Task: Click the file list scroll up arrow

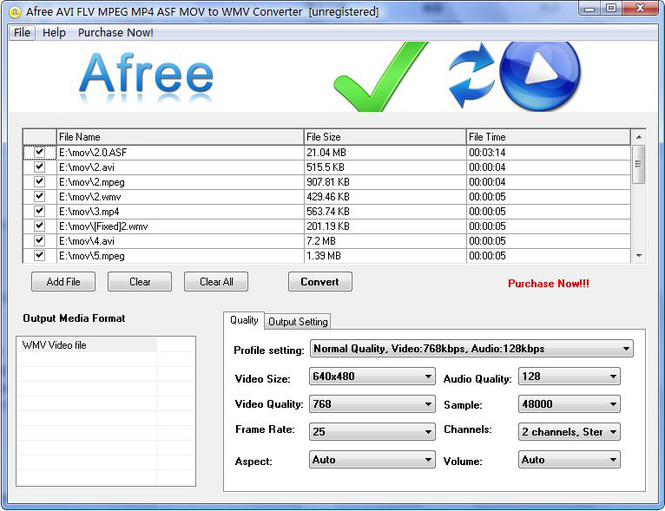Action: 638,137
